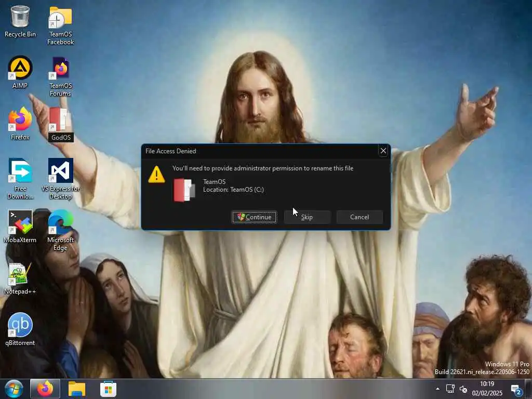Launch qBittorrent from the desktop
The height and width of the screenshot is (399, 532).
[x=20, y=329]
